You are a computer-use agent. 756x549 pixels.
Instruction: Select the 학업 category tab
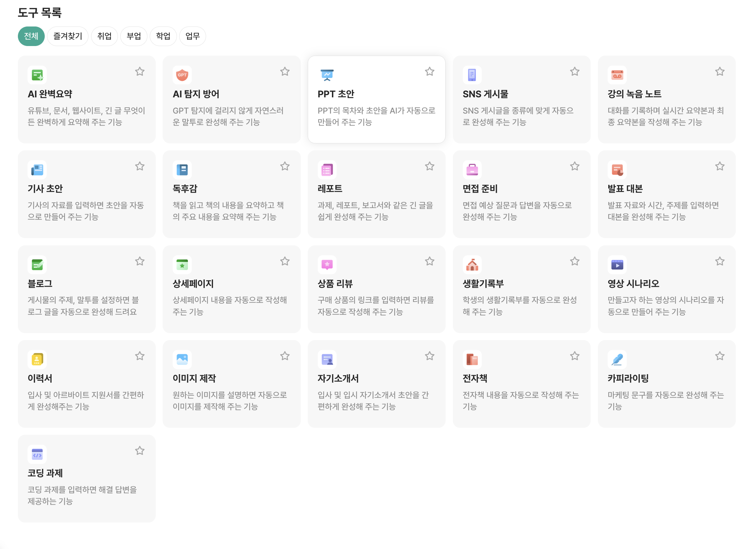pos(163,36)
